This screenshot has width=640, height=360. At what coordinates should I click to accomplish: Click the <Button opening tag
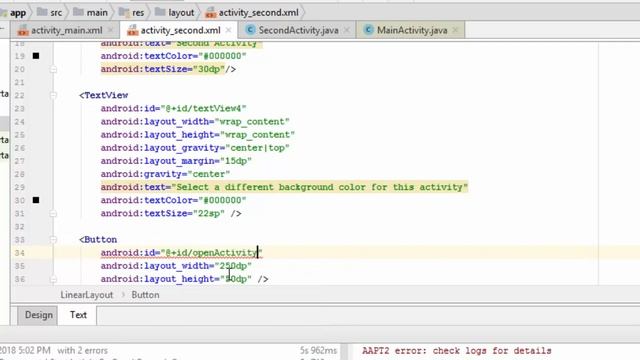click(98, 240)
